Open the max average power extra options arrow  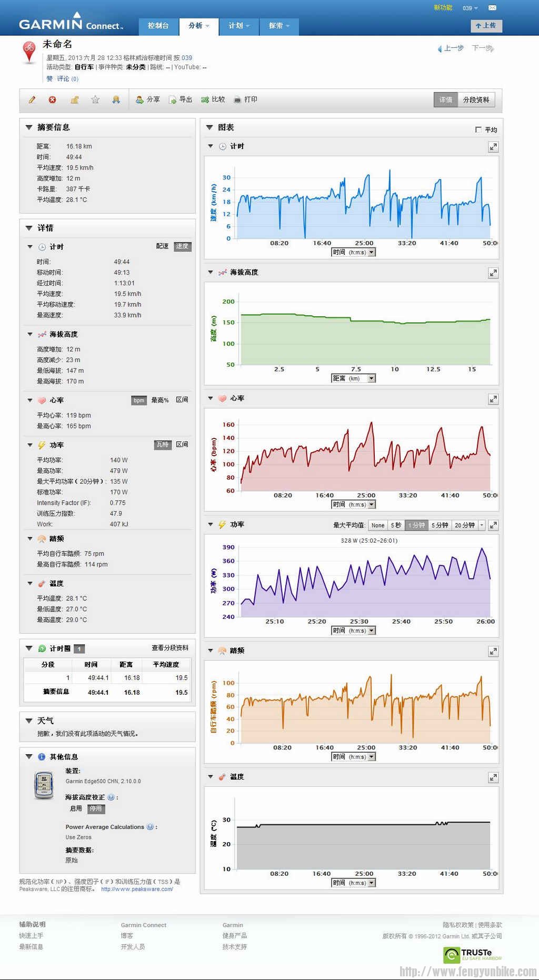coord(482,525)
